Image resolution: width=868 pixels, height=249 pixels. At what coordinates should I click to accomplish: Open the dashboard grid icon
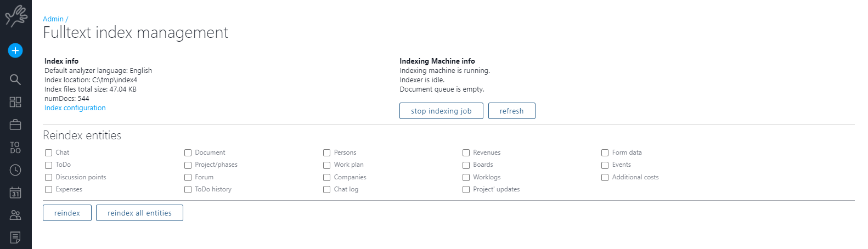coord(15,102)
